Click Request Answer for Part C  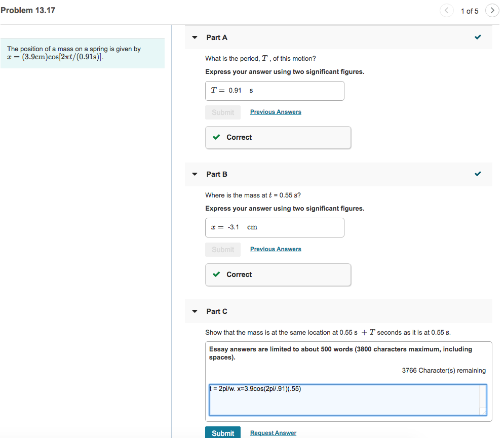273,432
